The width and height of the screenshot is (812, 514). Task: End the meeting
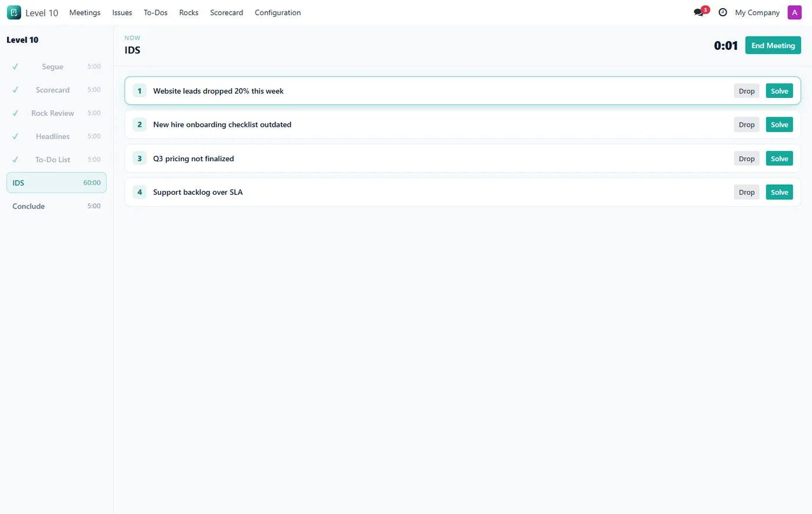coord(773,45)
